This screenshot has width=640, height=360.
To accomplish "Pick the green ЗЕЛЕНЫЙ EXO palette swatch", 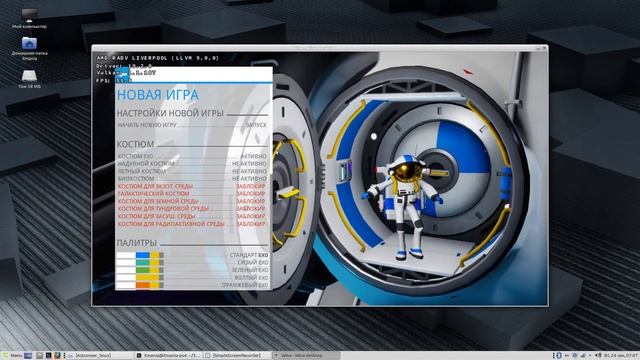I will point(140,270).
